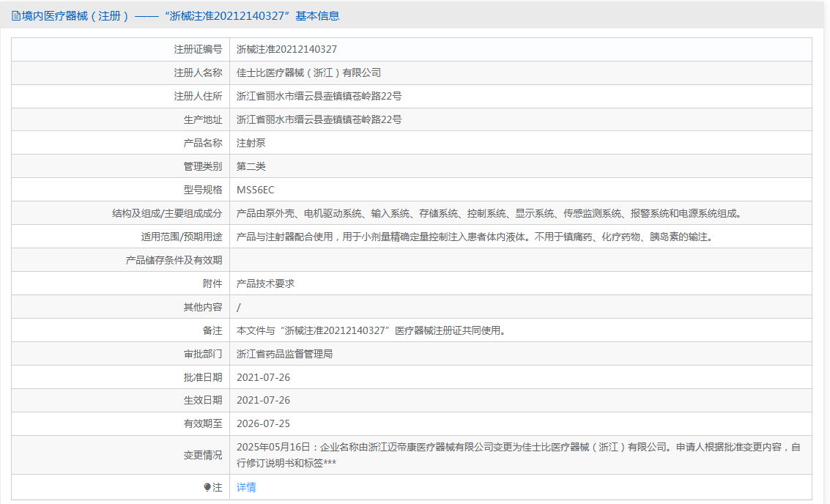Click the 管理类别 label
This screenshot has width=830, height=504.
(x=203, y=166)
